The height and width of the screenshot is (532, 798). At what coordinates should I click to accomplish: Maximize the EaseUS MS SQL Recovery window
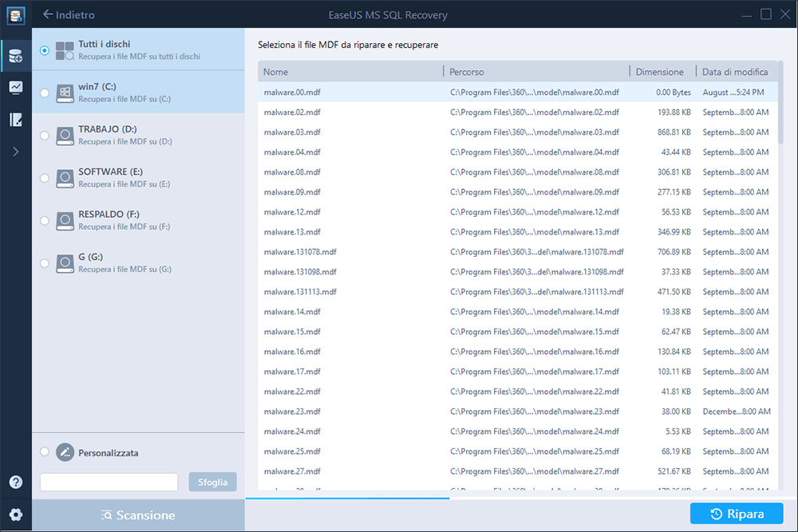pos(766,14)
